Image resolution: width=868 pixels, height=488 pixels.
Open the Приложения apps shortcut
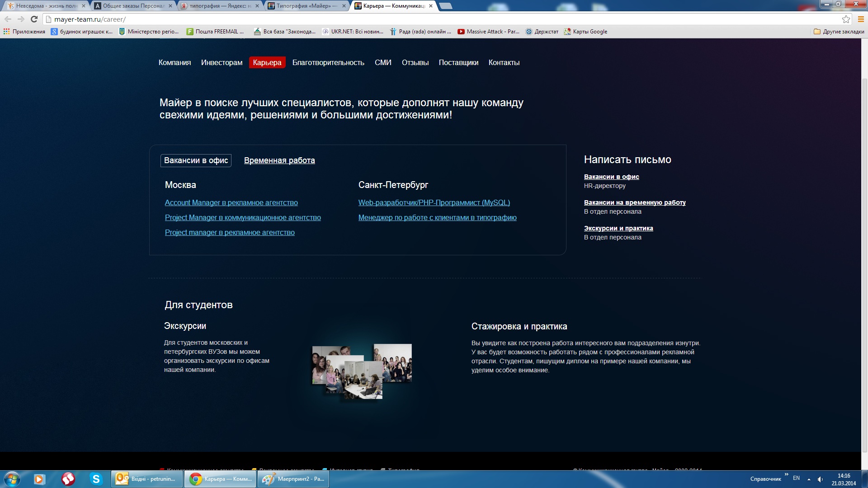coord(24,32)
